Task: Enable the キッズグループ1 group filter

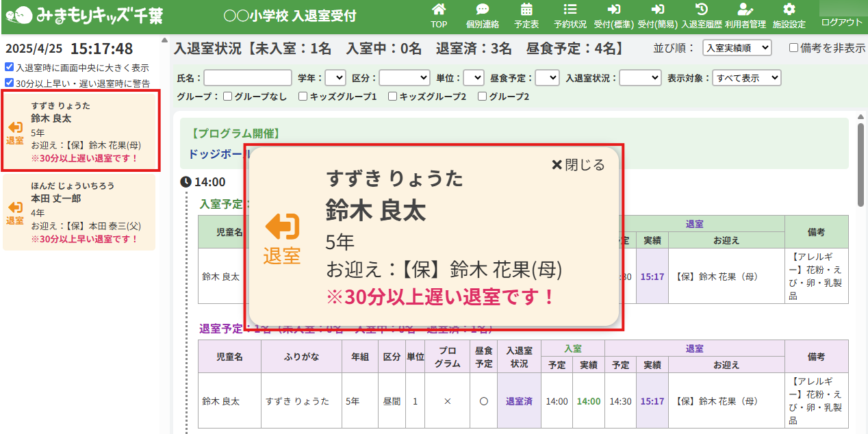Action: (303, 97)
